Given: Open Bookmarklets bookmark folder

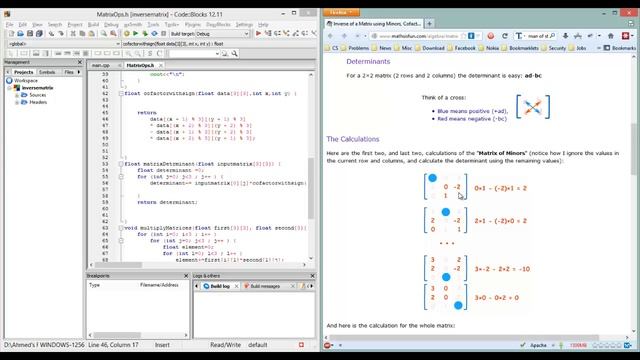Looking at the screenshot, I should tap(520, 48).
